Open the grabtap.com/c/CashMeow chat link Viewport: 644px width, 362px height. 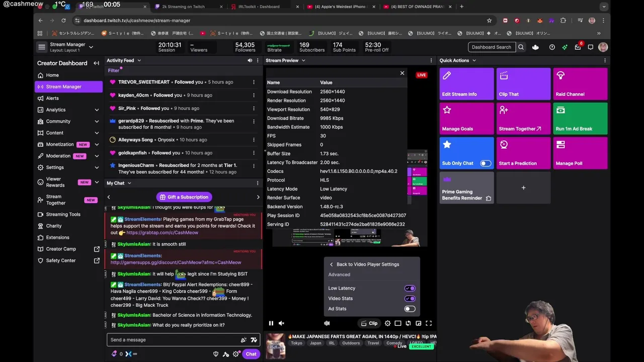point(162,233)
